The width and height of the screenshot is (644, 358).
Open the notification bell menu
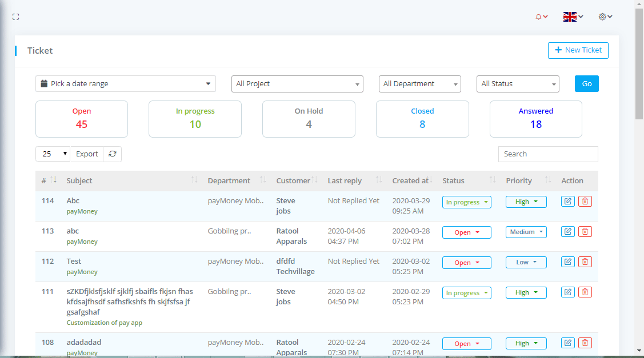[x=541, y=17]
